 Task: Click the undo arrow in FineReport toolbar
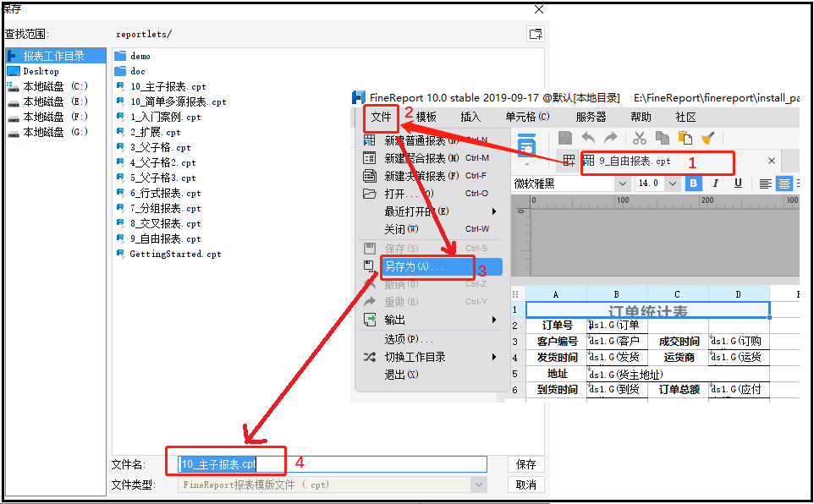[x=588, y=138]
